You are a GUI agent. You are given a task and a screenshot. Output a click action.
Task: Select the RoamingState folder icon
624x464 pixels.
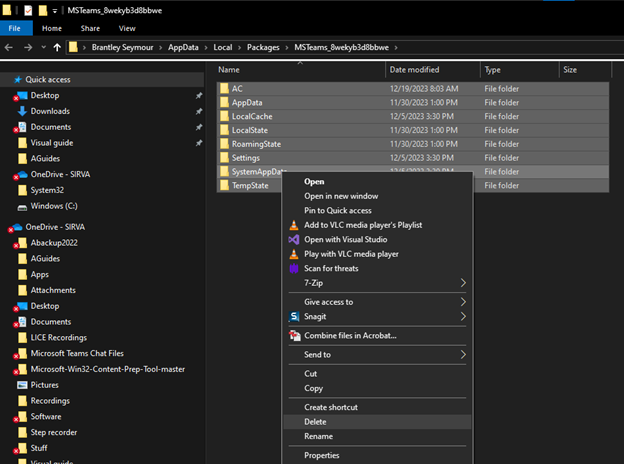point(224,144)
